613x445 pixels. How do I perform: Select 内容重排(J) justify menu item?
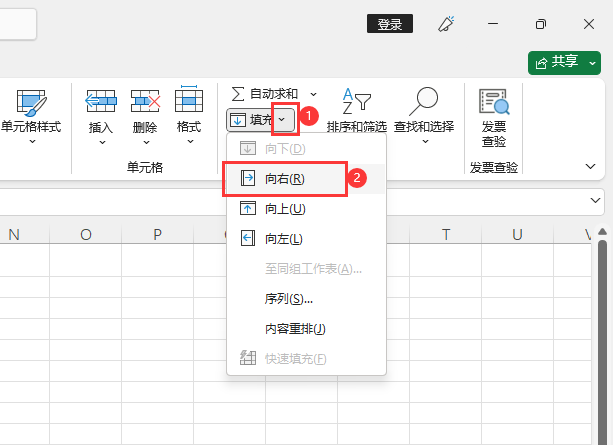coord(306,329)
